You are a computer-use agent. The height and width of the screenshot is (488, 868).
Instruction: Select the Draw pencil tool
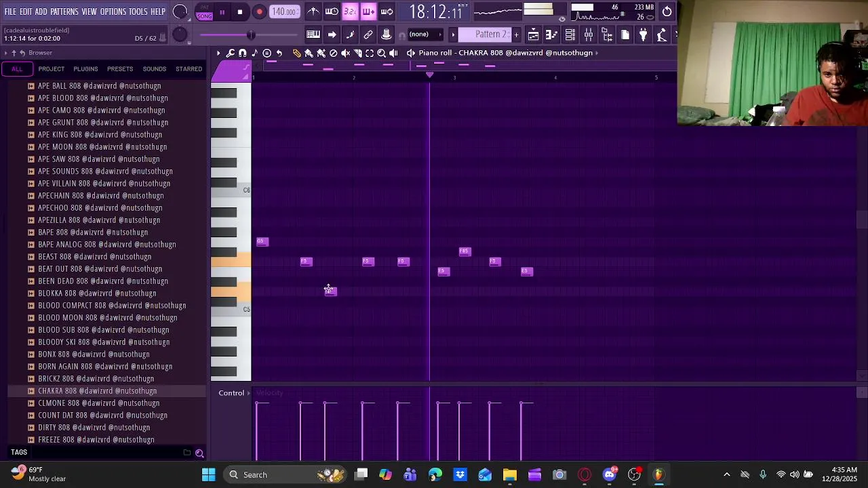297,53
